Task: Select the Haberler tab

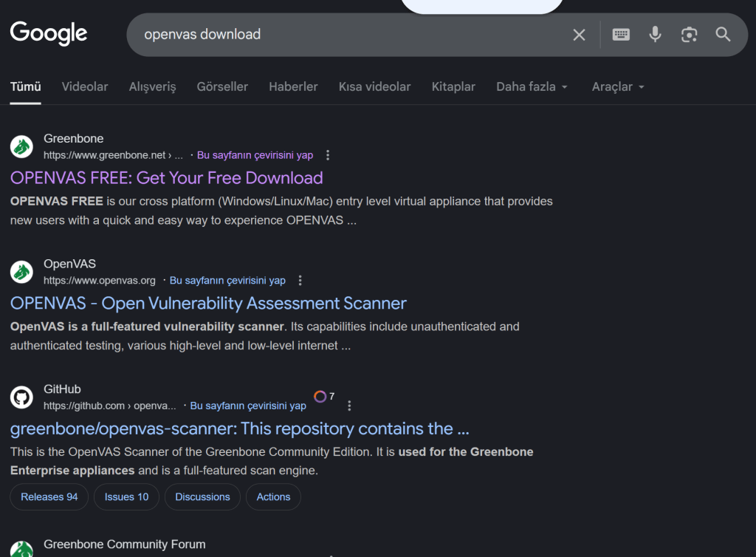Action: pos(293,86)
